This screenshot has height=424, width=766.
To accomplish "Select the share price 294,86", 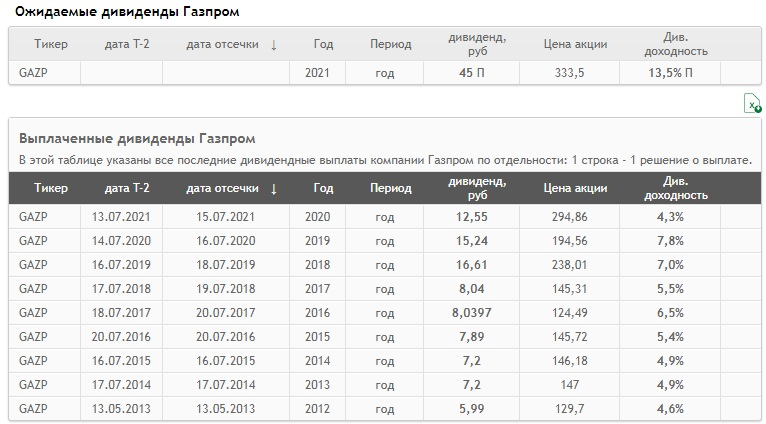I will pos(570,217).
